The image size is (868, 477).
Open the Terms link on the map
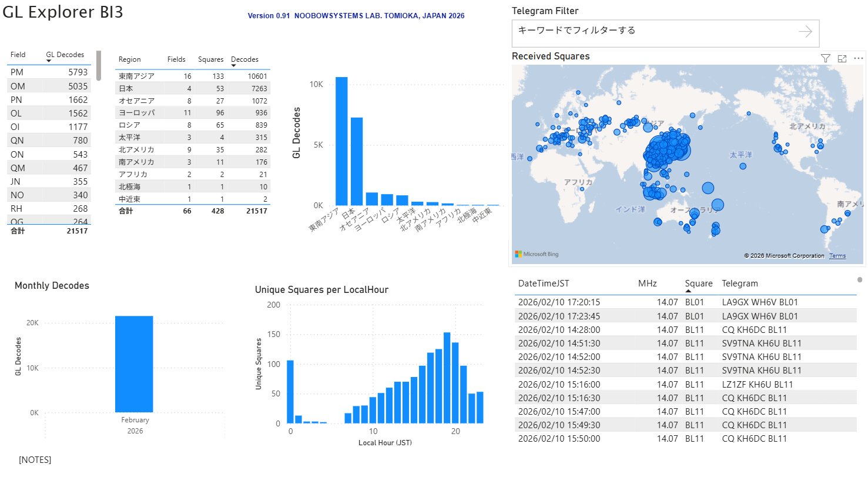coord(837,256)
